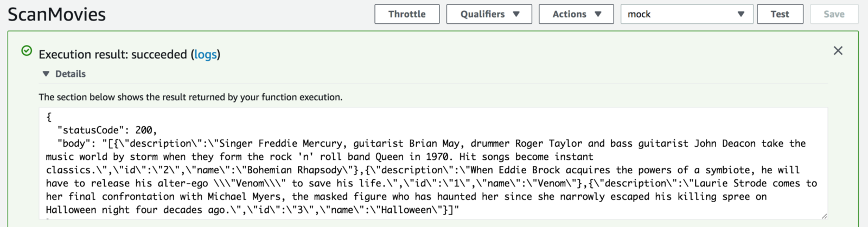Click the Throttle button
The image size is (868, 227).
pos(407,14)
